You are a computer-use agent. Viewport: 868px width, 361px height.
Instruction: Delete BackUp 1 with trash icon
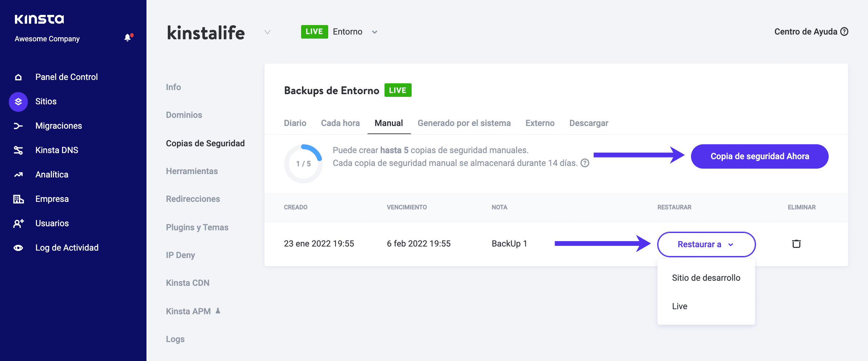point(796,244)
